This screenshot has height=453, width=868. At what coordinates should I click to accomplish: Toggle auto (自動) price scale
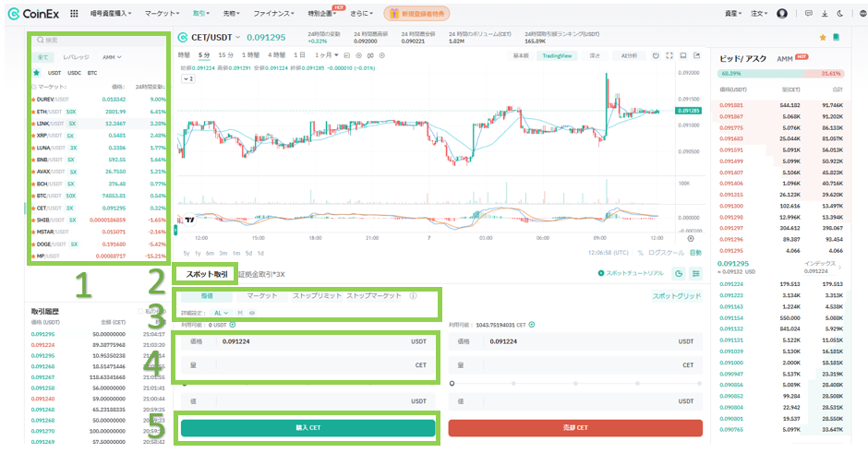coord(695,253)
